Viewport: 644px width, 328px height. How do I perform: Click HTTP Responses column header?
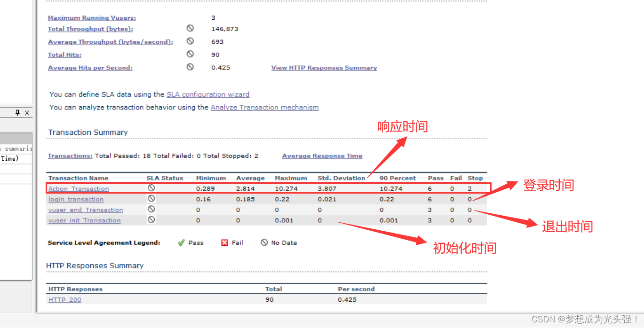pyautogui.click(x=75, y=289)
